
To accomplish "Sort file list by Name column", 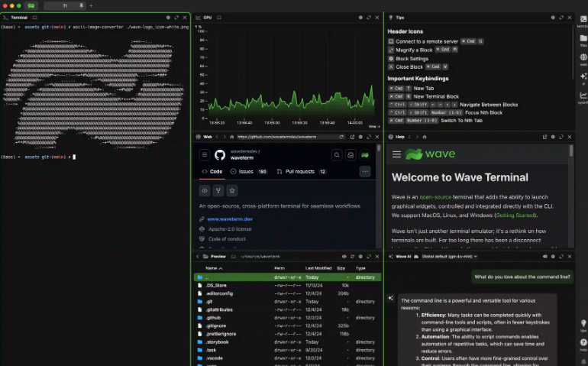I will click(x=214, y=268).
